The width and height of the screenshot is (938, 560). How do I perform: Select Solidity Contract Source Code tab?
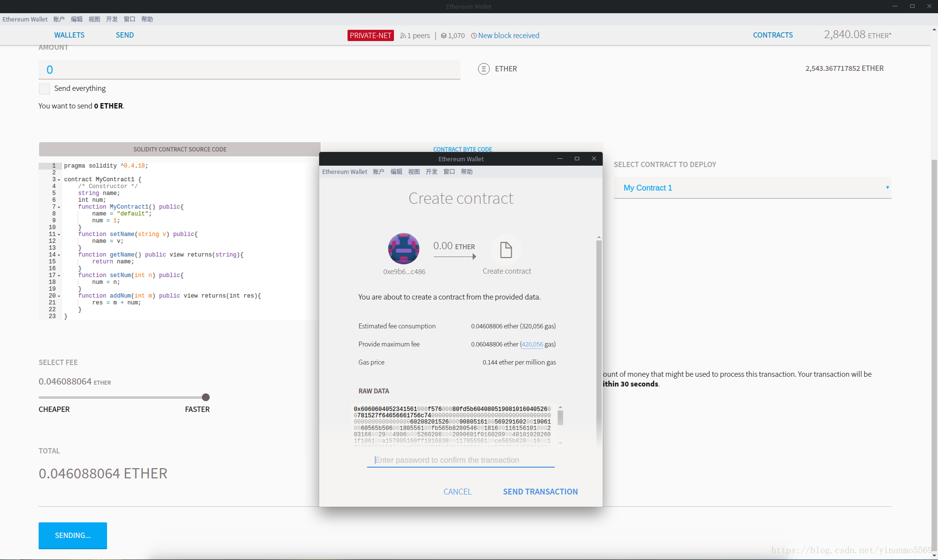180,149
